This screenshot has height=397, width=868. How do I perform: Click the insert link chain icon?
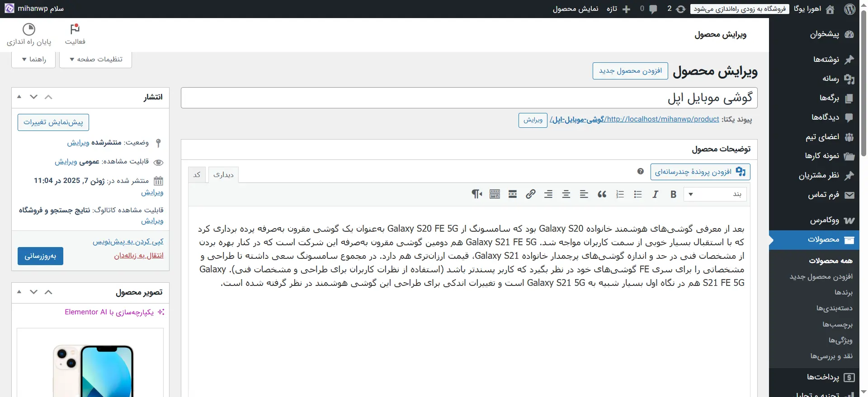530,194
